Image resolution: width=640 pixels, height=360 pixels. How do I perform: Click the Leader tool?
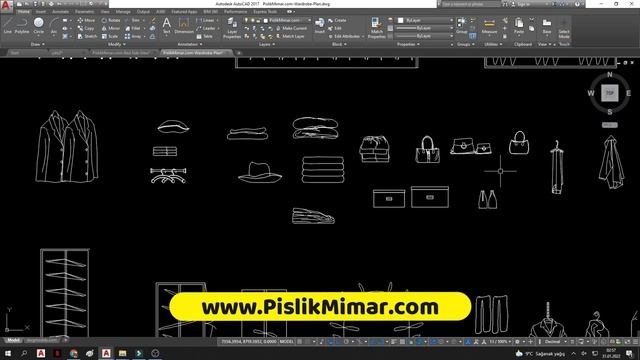206,28
